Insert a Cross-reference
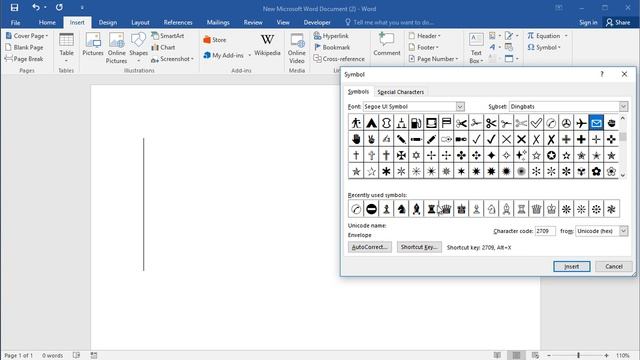 click(x=339, y=59)
